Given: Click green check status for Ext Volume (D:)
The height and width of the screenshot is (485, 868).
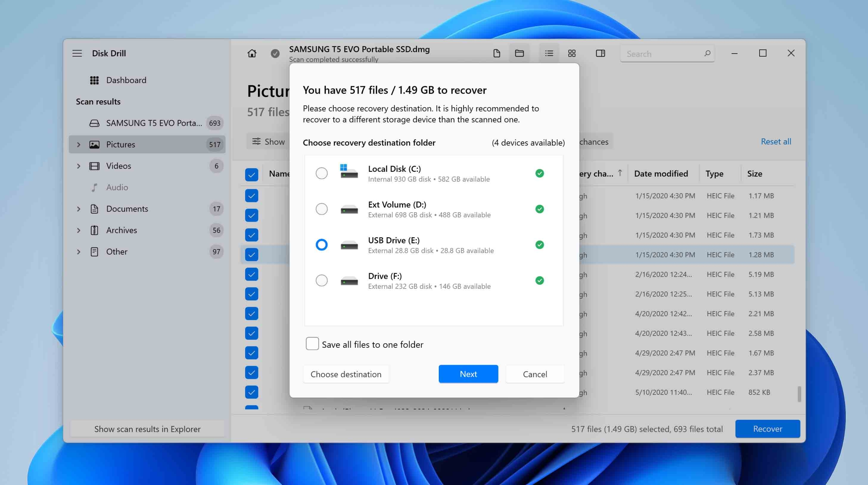Looking at the screenshot, I should click(x=539, y=209).
